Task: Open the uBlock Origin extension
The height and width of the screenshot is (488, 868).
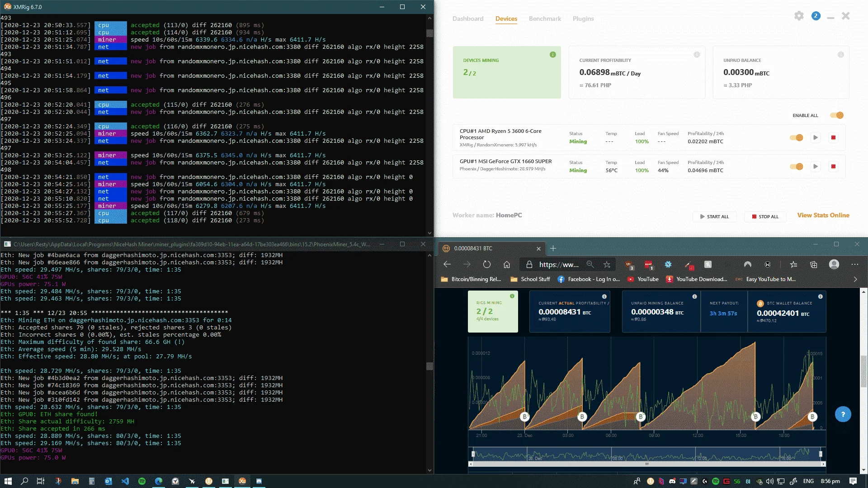Action: tap(629, 265)
